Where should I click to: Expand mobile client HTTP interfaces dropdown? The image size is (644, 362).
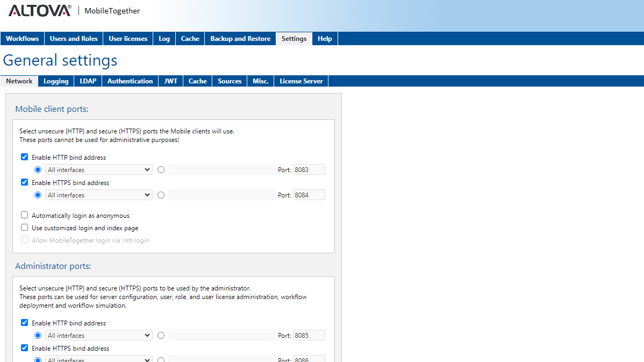99,170
